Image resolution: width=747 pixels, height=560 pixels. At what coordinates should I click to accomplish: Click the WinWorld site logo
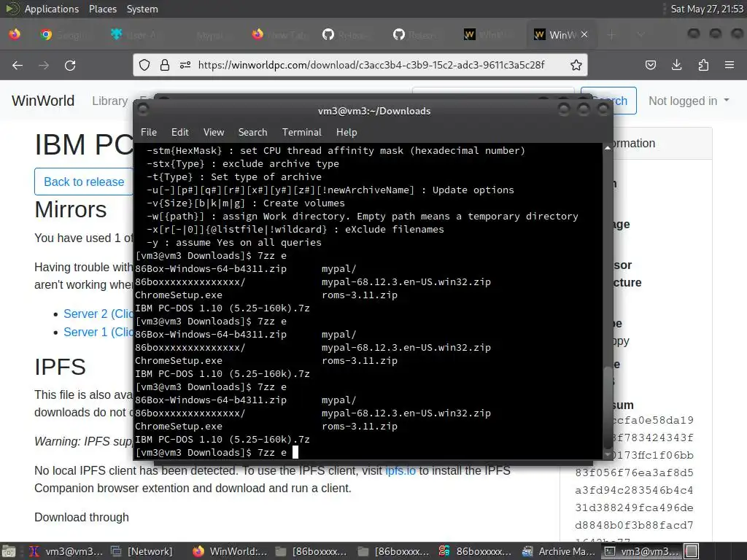tap(43, 101)
